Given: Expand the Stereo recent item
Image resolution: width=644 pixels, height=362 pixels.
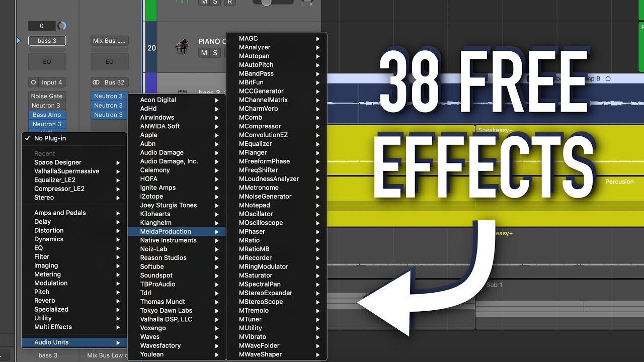Looking at the screenshot, I should point(74,198).
